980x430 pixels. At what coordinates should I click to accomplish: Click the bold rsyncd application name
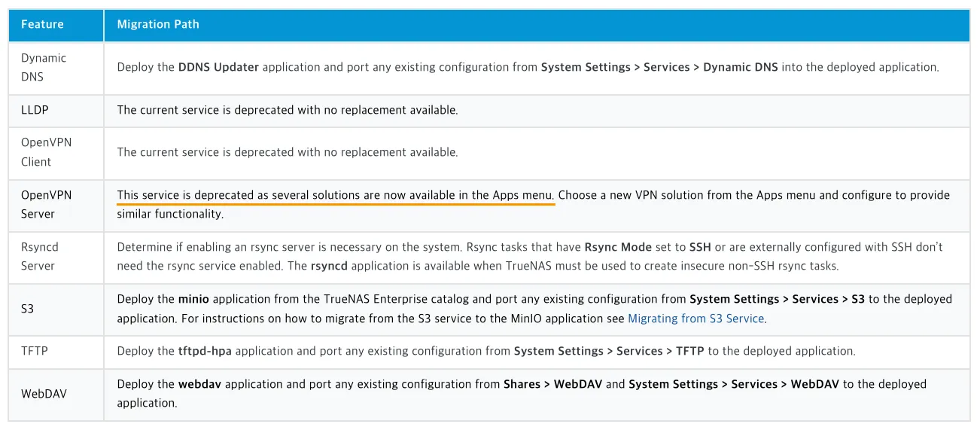[x=329, y=266]
